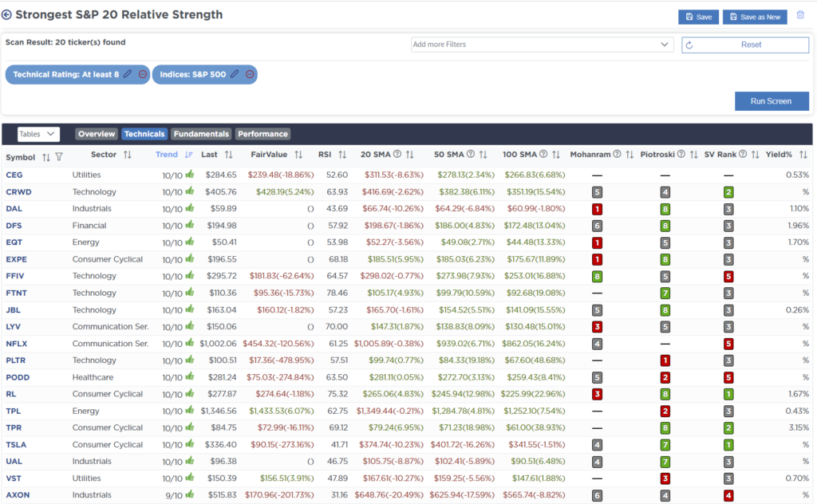Click EXPE sector Consumer Cyclical

tap(108, 259)
